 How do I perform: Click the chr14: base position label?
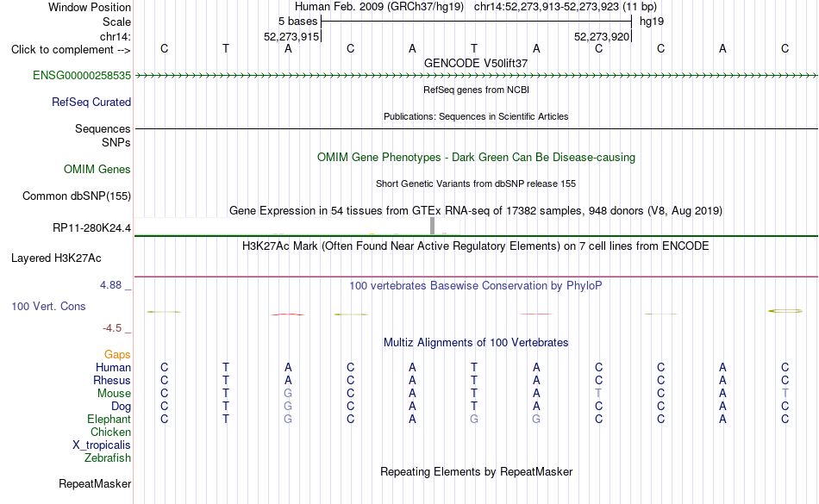pyautogui.click(x=116, y=37)
